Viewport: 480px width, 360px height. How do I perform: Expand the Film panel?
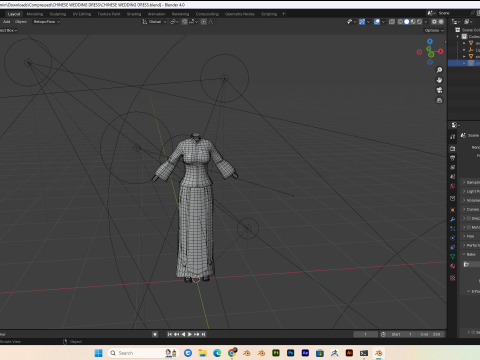click(471, 236)
